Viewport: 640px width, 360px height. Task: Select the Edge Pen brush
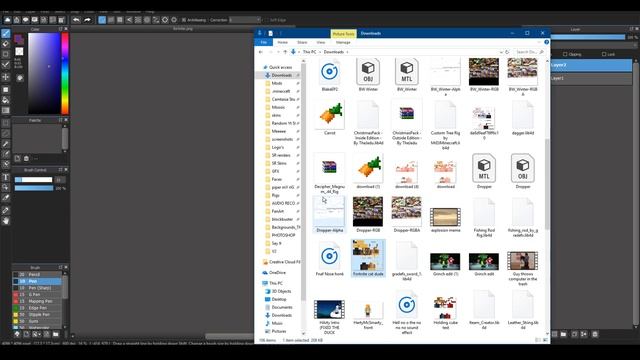coord(37,308)
